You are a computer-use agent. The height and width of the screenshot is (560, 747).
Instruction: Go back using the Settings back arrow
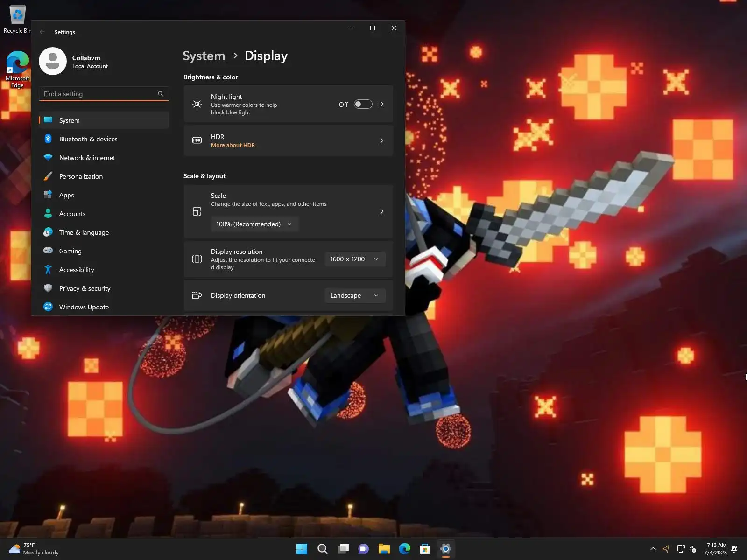pos(42,32)
